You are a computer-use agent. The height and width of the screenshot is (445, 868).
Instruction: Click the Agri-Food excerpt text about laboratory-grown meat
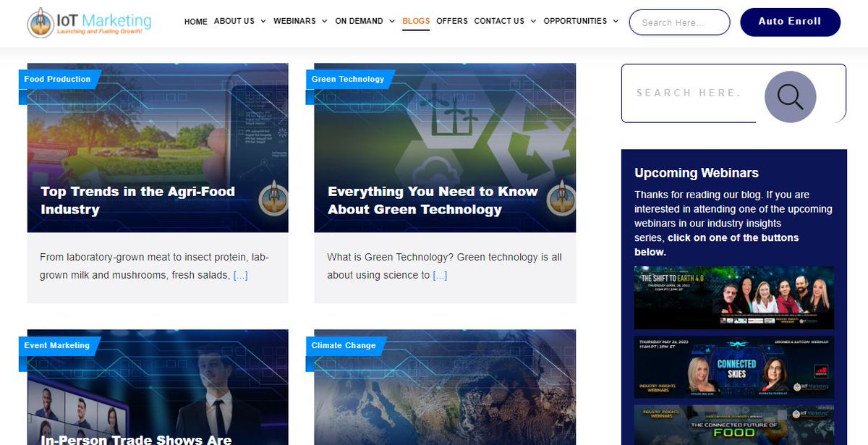tap(154, 266)
